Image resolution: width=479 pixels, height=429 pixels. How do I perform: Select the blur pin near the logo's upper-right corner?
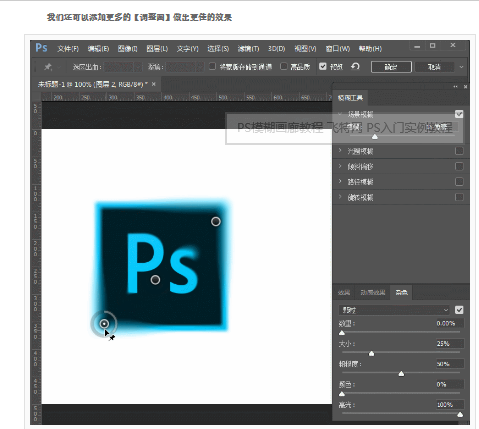pyautogui.click(x=216, y=221)
